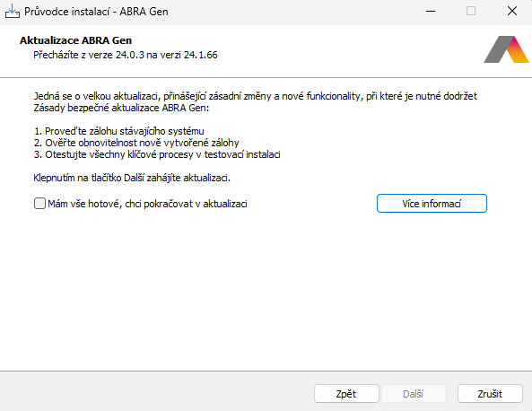Click the ABRA logo in the header
The image size is (532, 411).
[x=506, y=49]
